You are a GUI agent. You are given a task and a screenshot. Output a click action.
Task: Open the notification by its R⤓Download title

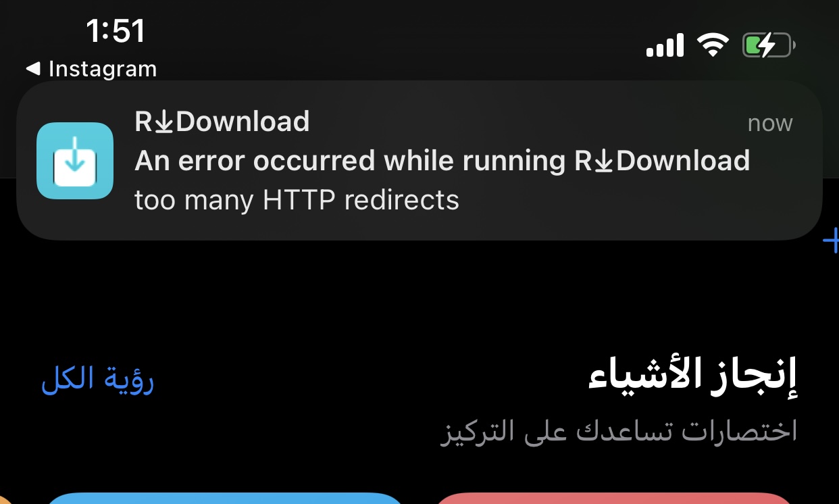click(x=222, y=122)
